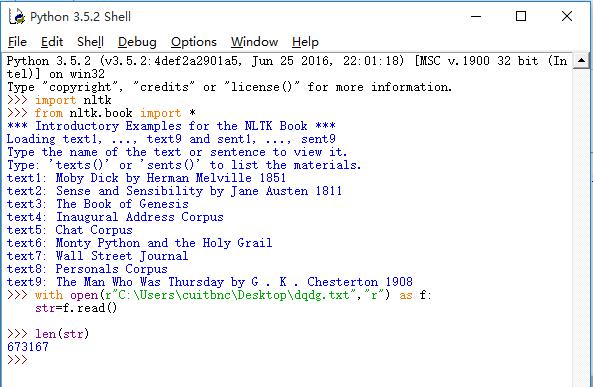The image size is (593, 387).
Task: Click 'text9: The Man Who Was Thursday' line
Action: (210, 282)
